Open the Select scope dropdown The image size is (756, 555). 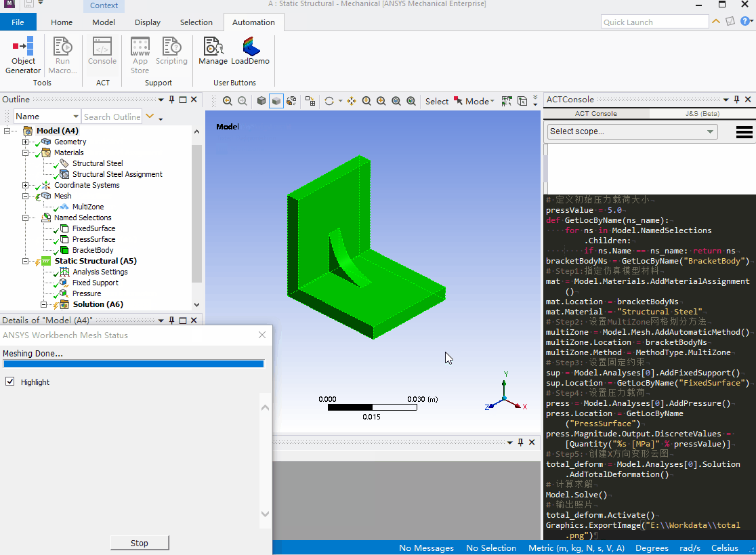coord(631,131)
